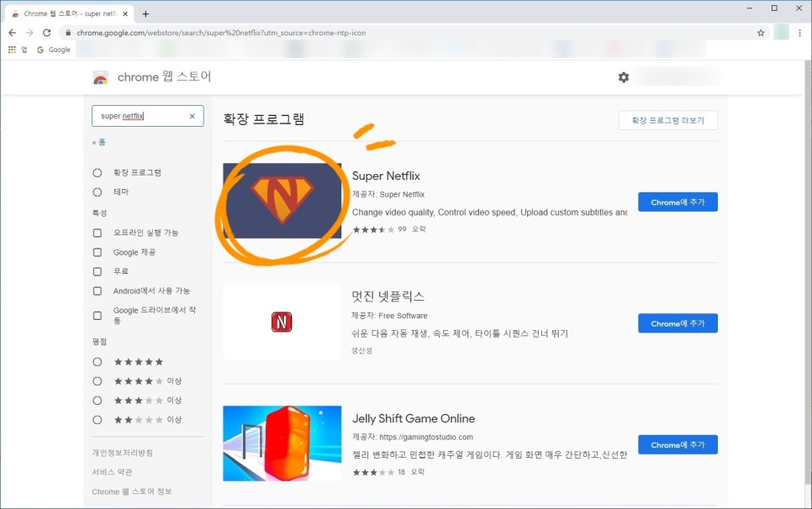
Task: Check the 오프라인 실행 가능 checkbox
Action: 98,233
